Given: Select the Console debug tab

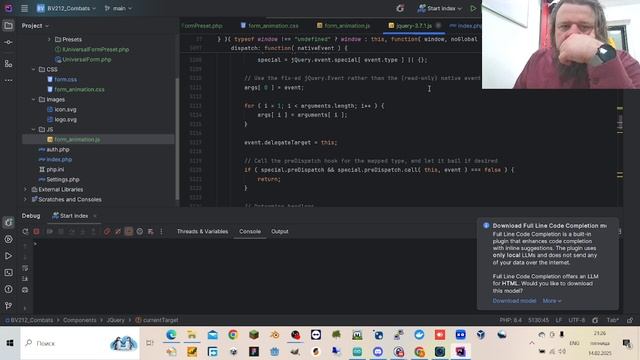Looking at the screenshot, I should pos(250,231).
